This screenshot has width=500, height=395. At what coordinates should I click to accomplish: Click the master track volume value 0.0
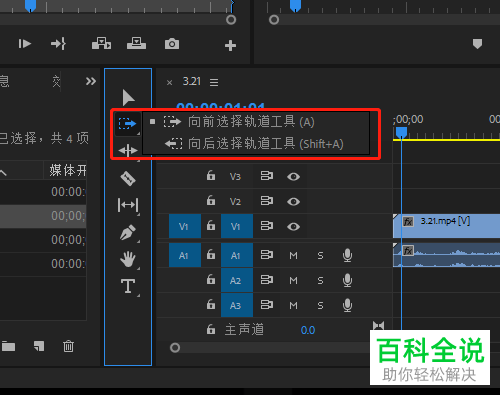[308, 330]
